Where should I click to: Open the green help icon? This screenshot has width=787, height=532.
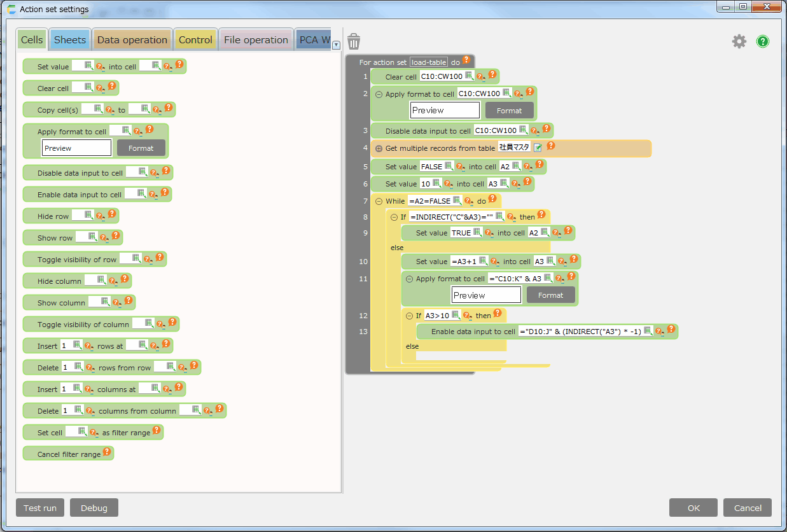pos(762,41)
